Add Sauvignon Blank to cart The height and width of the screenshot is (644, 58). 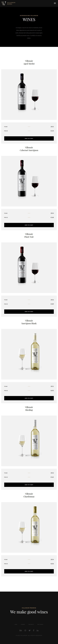point(29,398)
